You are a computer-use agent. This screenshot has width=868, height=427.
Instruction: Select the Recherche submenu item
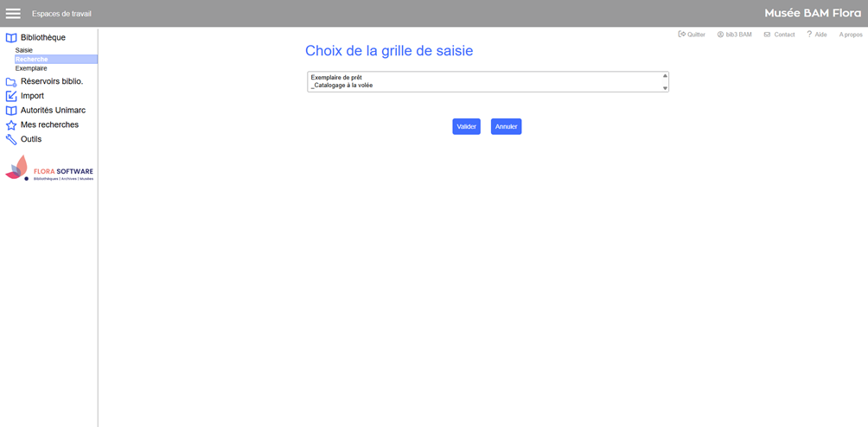point(56,59)
